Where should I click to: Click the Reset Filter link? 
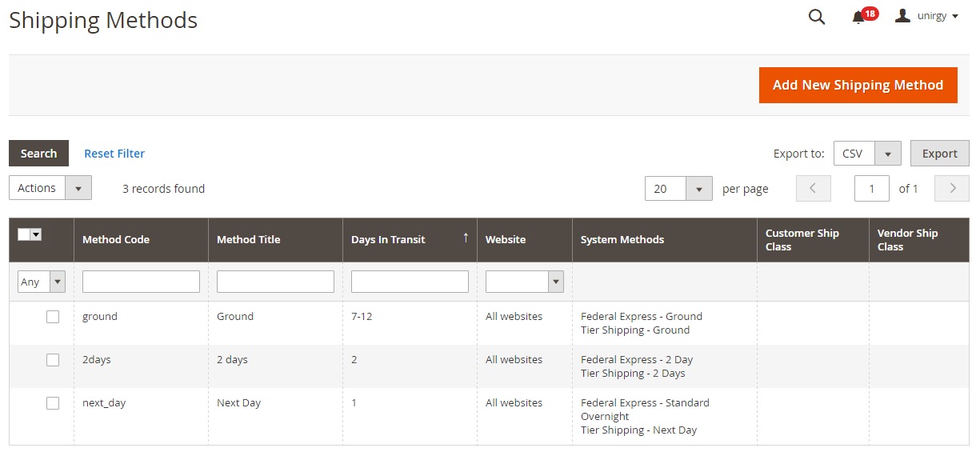coord(114,154)
